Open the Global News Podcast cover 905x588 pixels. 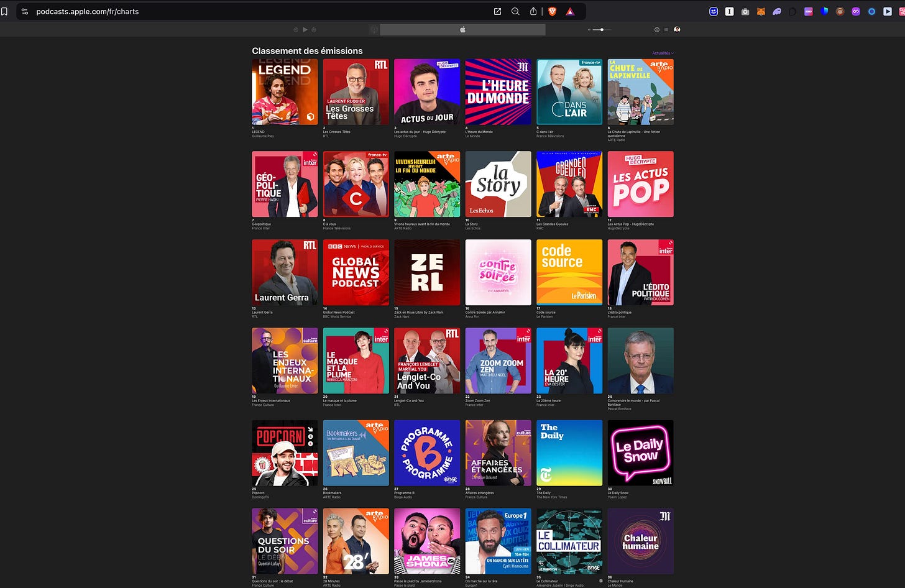pos(356,272)
